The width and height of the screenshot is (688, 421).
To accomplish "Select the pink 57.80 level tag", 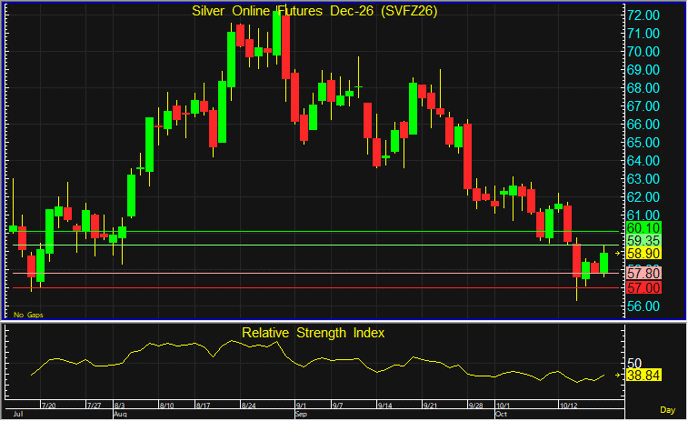I will (644, 273).
